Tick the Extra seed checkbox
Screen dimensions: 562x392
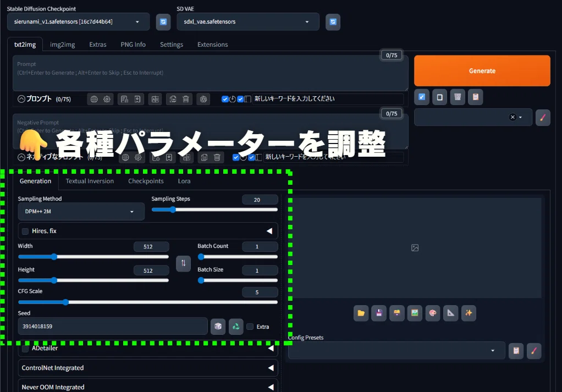tap(250, 327)
